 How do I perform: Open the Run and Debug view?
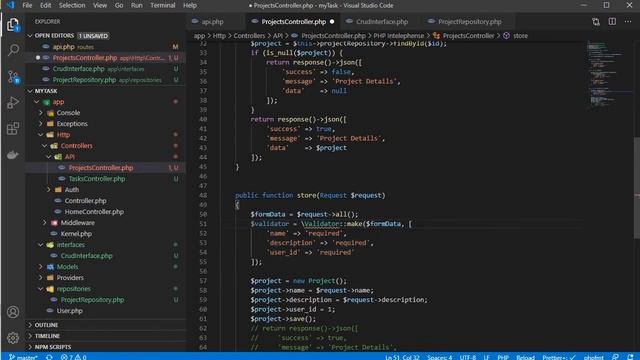pyautogui.click(x=13, y=102)
